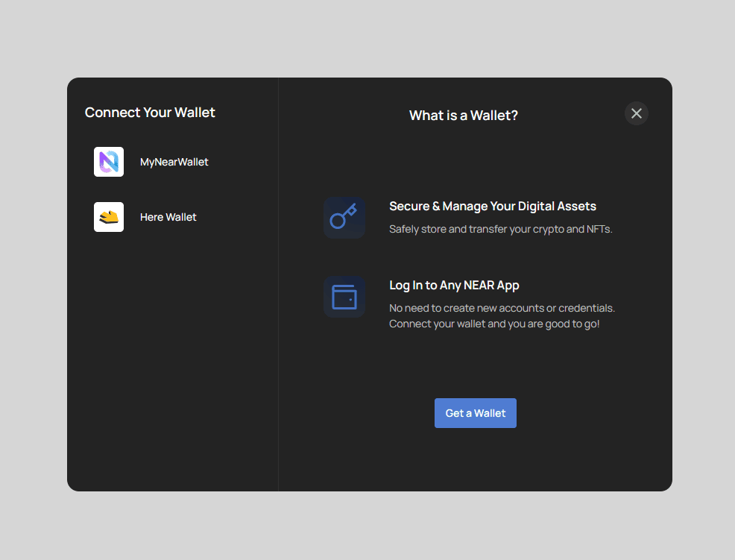Click Secure & Manage Your Digital Assets heading
The height and width of the screenshot is (560, 735).
coord(492,207)
